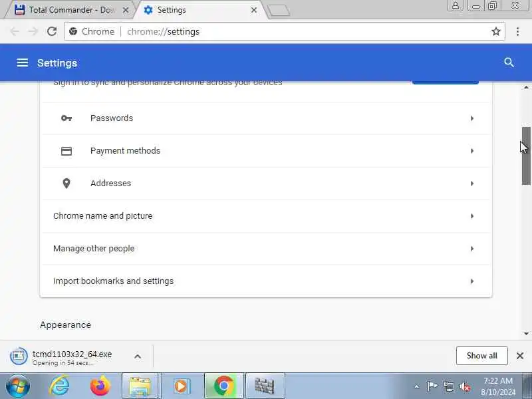The image size is (532, 399).
Task: Open Chrome name and picture
Action: coord(266,215)
